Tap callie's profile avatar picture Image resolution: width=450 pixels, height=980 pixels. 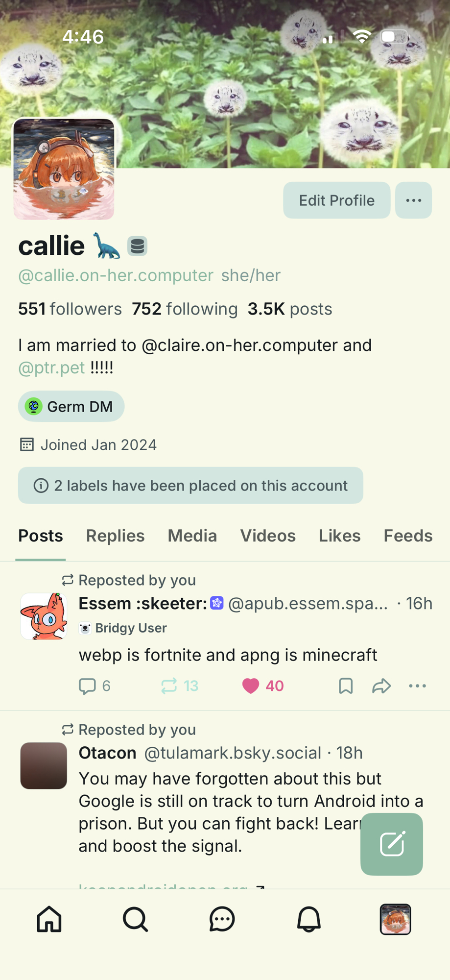[x=64, y=169]
